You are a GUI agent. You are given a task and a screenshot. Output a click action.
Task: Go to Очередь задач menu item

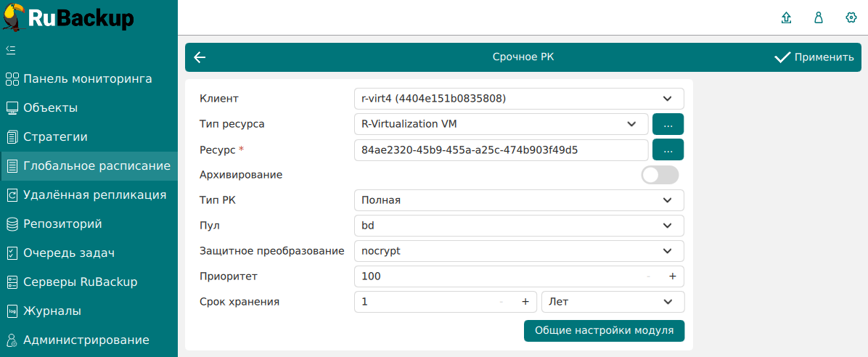(69, 253)
